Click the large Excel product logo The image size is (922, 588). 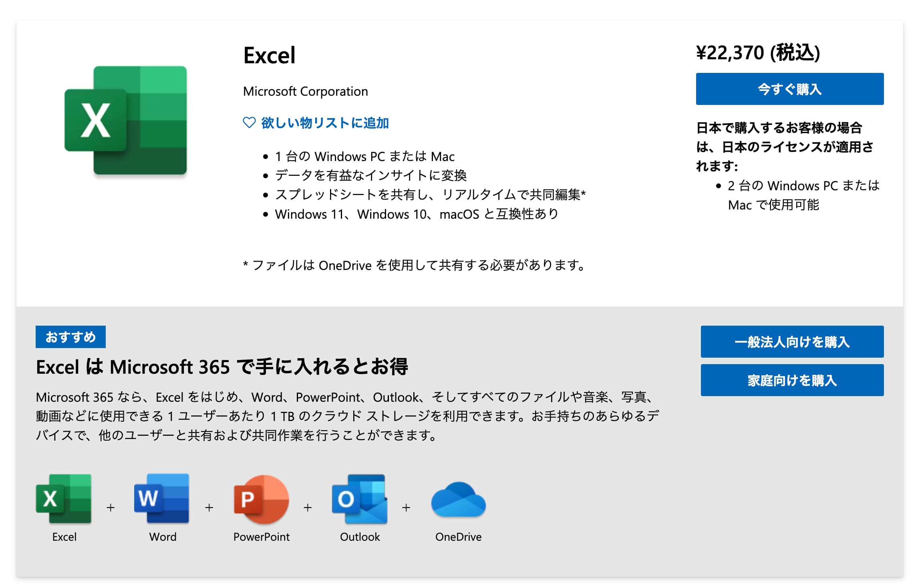coord(126,121)
